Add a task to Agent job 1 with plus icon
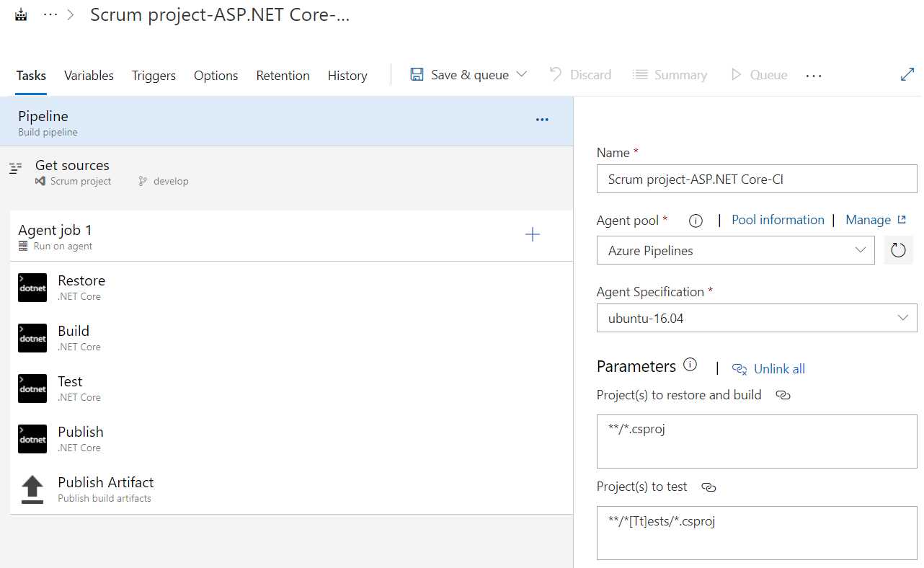 coord(532,234)
